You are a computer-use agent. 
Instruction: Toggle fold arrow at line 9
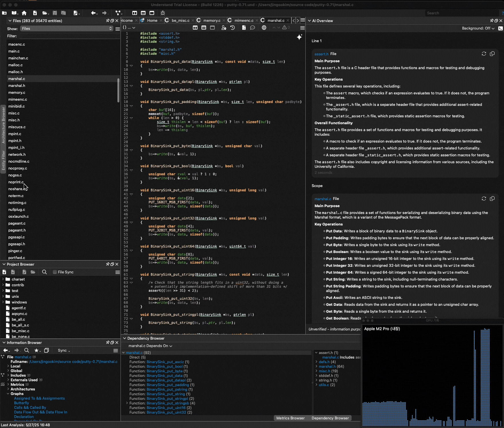click(x=131, y=66)
